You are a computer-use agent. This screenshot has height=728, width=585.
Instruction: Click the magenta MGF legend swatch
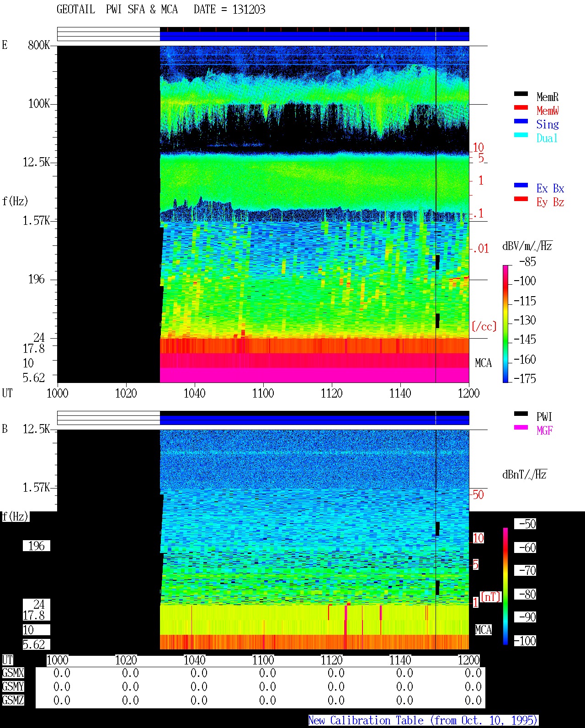[521, 428]
